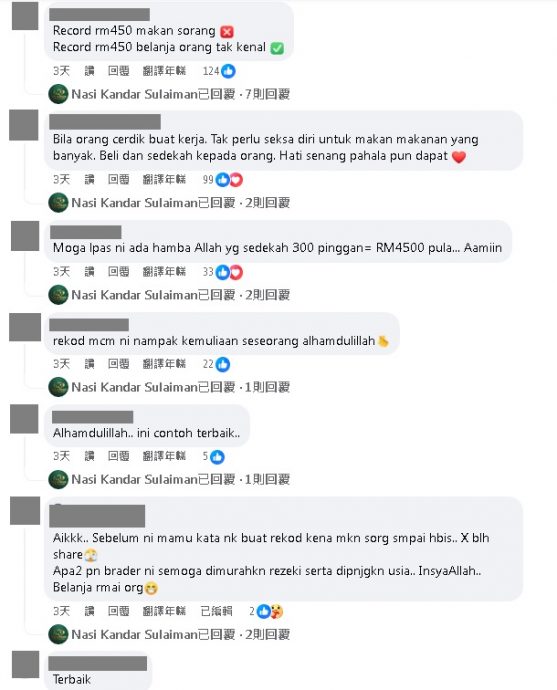
Task: Reply to the 'Bila orang cerdik' comment
Action: (119, 180)
